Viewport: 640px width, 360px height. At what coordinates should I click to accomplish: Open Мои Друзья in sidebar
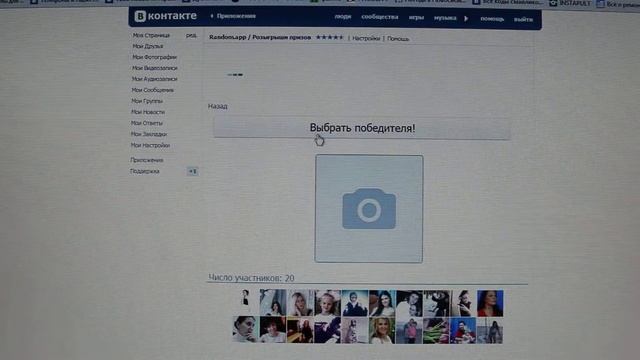[x=148, y=46]
